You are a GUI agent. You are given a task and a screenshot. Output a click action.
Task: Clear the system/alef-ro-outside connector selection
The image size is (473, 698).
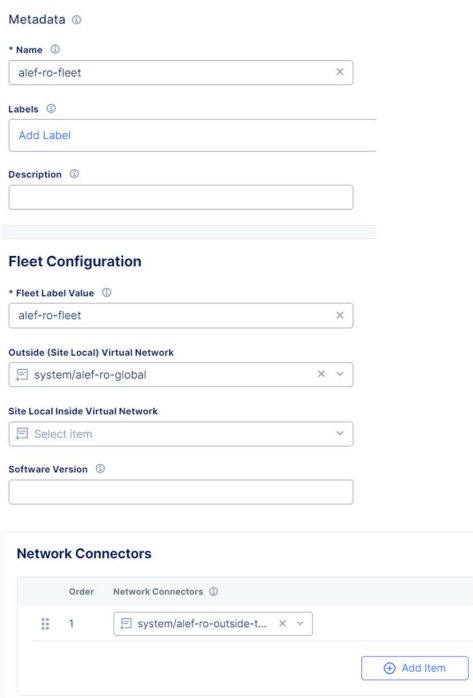click(x=282, y=624)
